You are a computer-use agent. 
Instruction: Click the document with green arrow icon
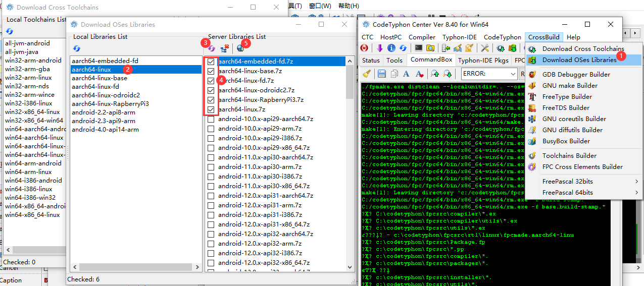(x=445, y=48)
